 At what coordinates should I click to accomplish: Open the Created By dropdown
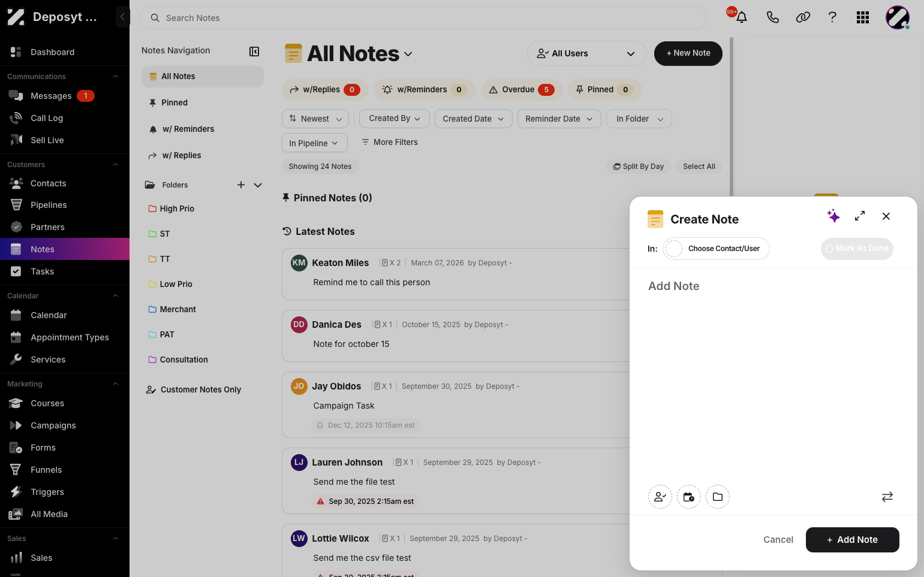tap(395, 119)
